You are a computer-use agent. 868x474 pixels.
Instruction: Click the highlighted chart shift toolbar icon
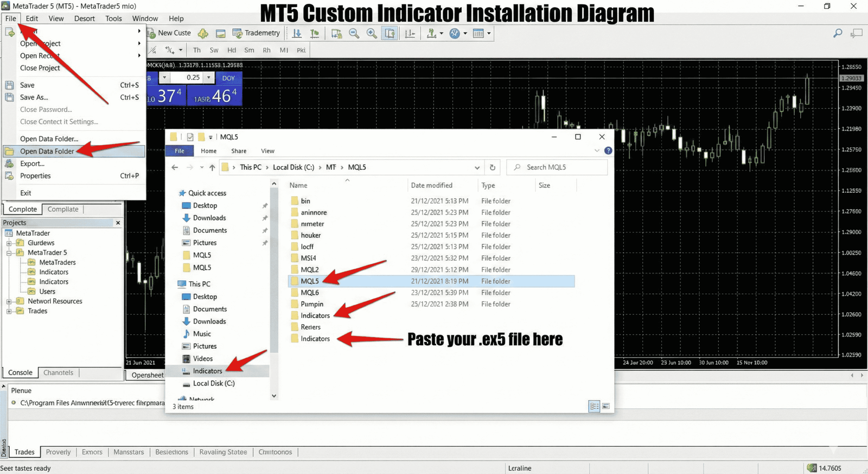(390, 34)
